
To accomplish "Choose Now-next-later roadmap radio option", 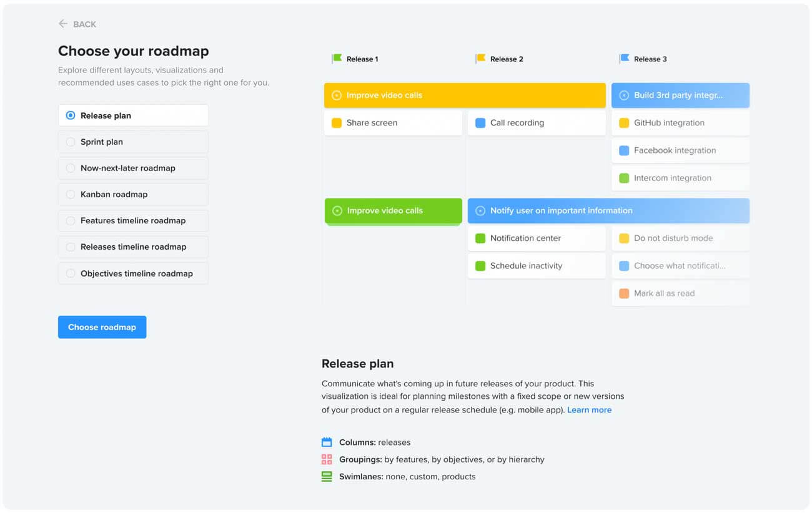I will click(133, 168).
